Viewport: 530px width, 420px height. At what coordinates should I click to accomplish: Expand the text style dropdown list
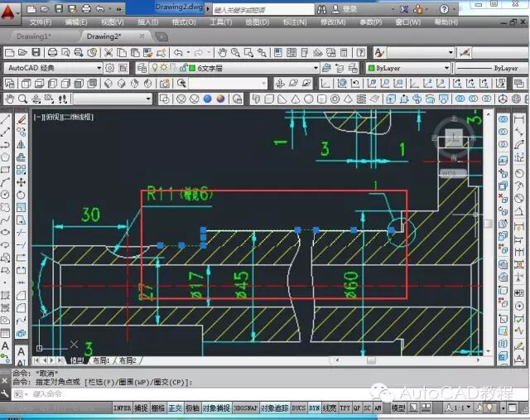coord(450,52)
